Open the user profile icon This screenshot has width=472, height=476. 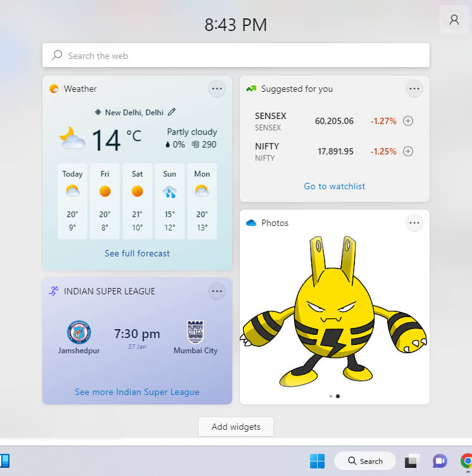tap(454, 20)
